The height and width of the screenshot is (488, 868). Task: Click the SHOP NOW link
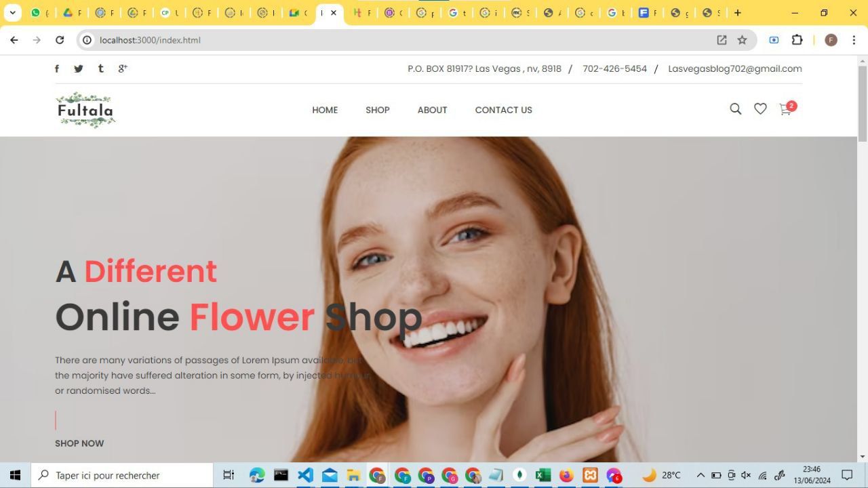coord(79,443)
